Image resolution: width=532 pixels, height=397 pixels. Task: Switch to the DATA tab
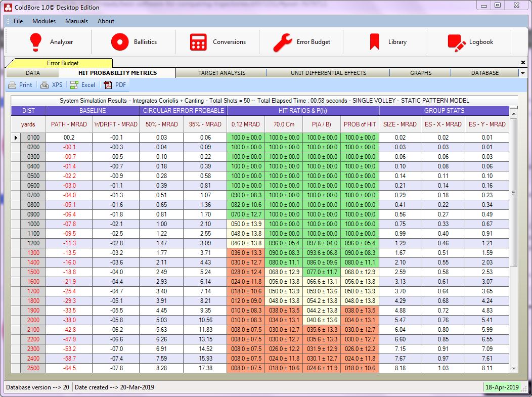tap(32, 73)
